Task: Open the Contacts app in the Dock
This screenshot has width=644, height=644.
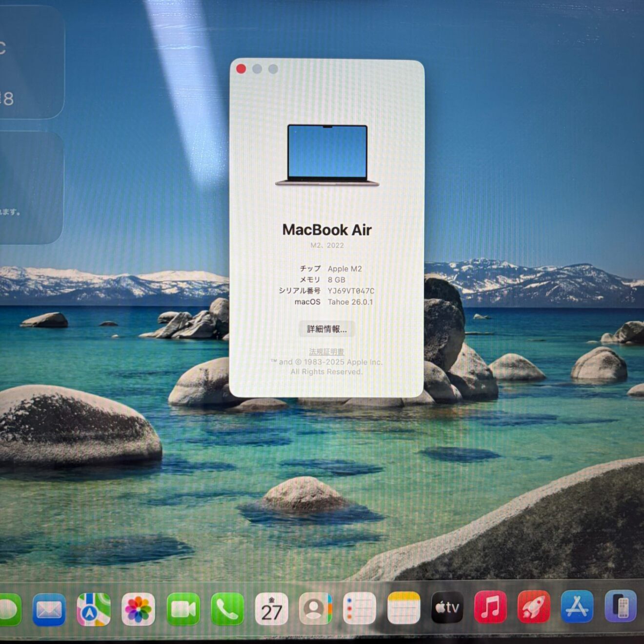Action: 316,608
